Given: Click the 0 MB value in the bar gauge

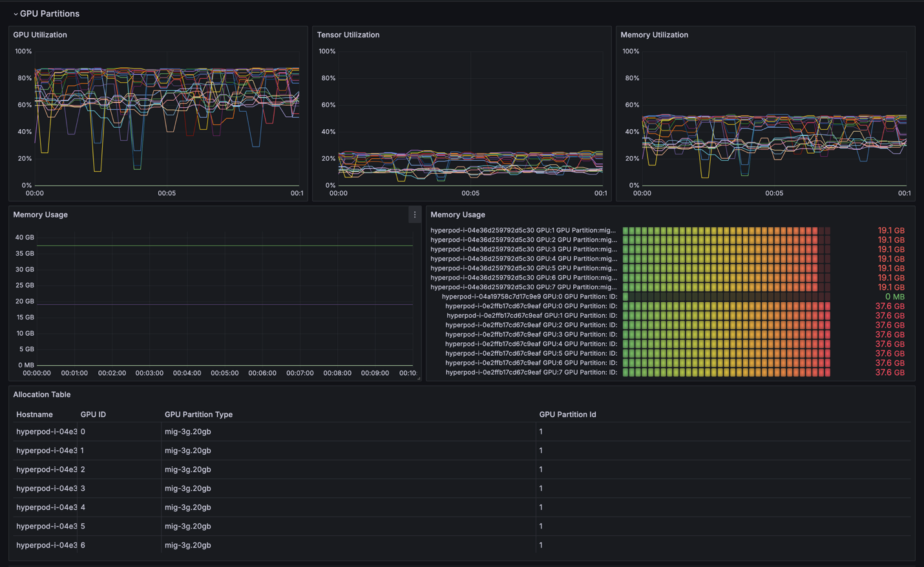Looking at the screenshot, I should click(x=894, y=297).
